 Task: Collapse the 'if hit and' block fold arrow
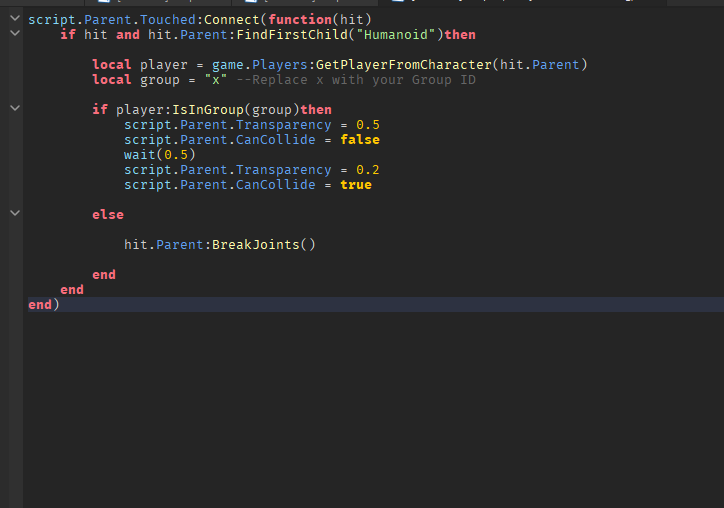tap(14, 34)
